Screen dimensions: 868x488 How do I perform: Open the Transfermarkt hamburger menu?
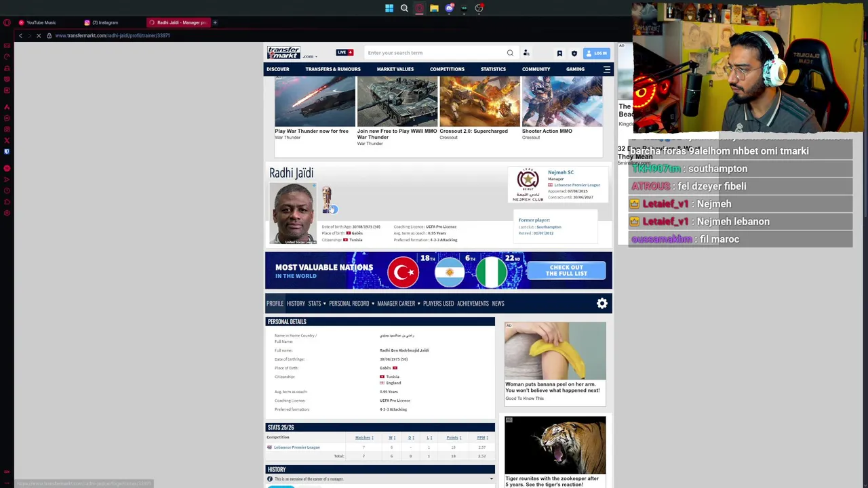pyautogui.click(x=607, y=69)
